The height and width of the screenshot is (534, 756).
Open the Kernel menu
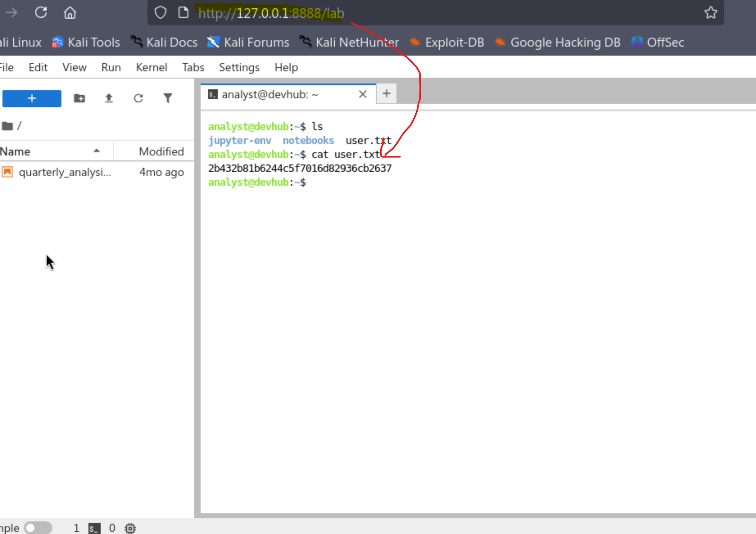pos(152,67)
